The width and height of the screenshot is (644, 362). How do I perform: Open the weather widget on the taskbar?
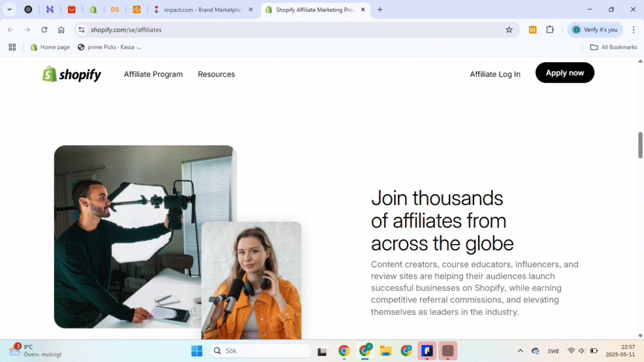(x=35, y=351)
